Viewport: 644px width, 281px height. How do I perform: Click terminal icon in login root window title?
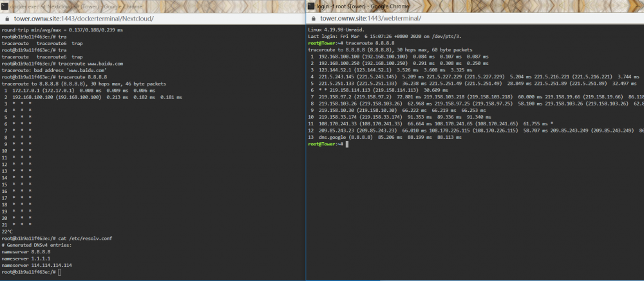[310, 6]
